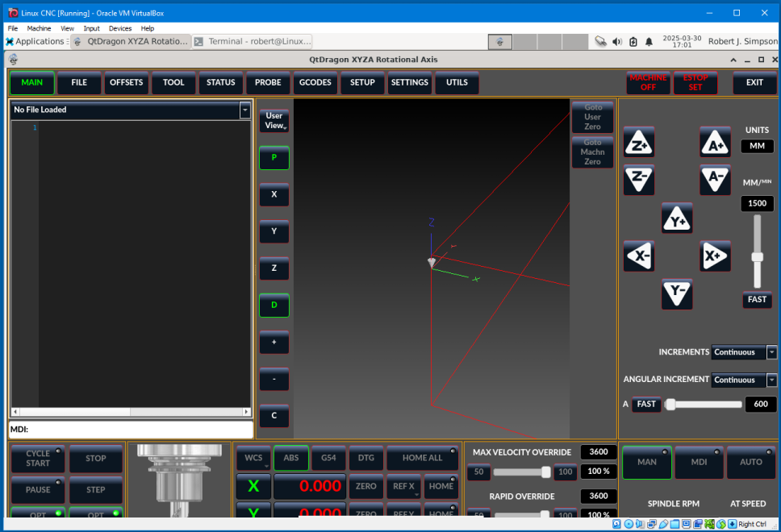Switch to MDI mode
The width and height of the screenshot is (781, 532).
[x=699, y=462]
